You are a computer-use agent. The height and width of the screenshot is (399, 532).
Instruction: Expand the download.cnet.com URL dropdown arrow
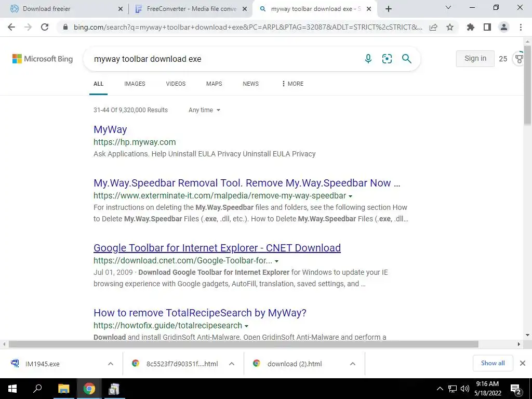point(276,261)
